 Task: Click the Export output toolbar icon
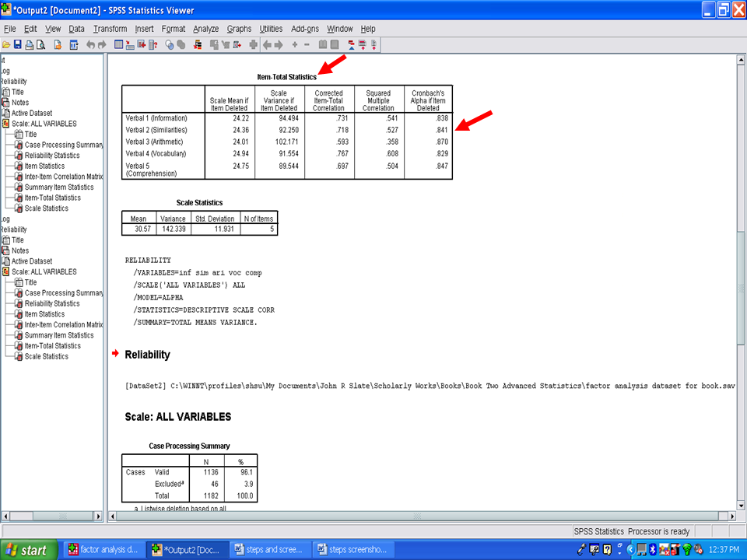[58, 45]
